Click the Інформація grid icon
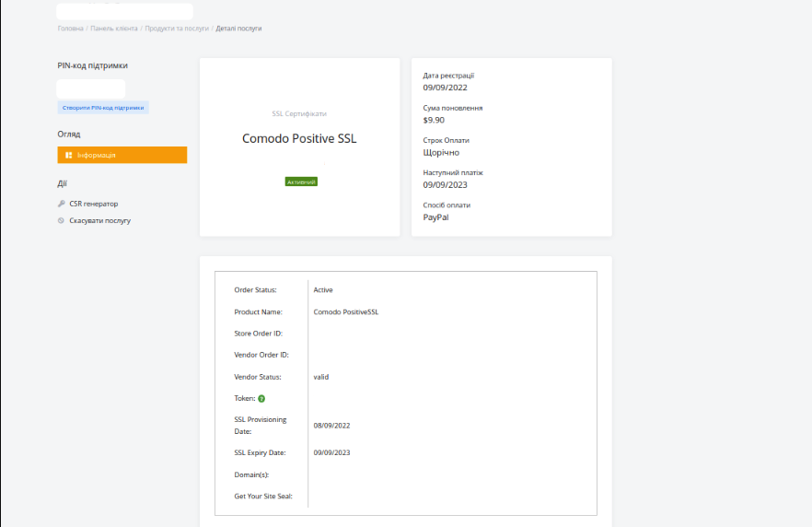This screenshot has height=527, width=812. [68, 155]
